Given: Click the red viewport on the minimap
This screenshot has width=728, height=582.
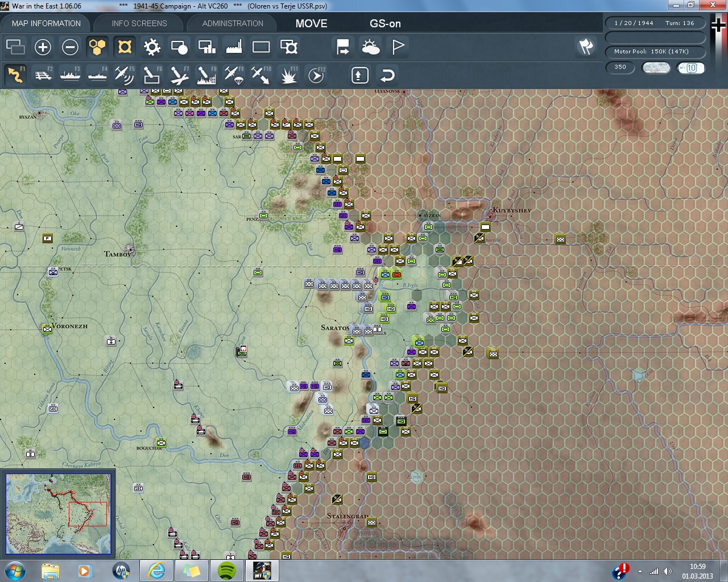Looking at the screenshot, I should tap(88, 514).
